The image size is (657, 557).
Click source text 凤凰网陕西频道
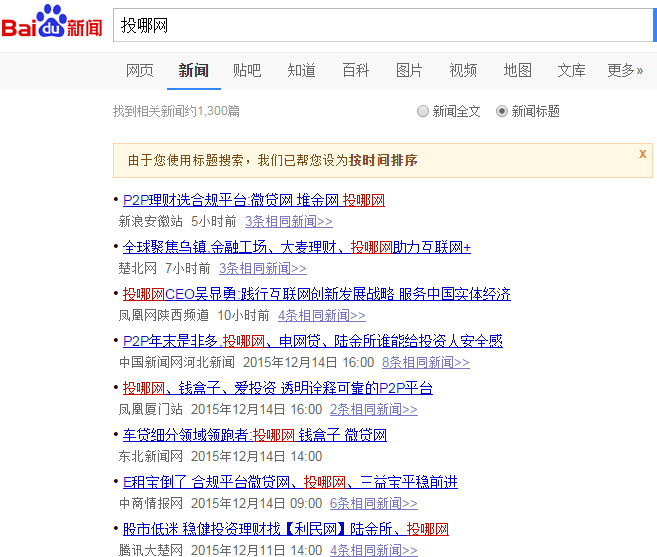(163, 315)
